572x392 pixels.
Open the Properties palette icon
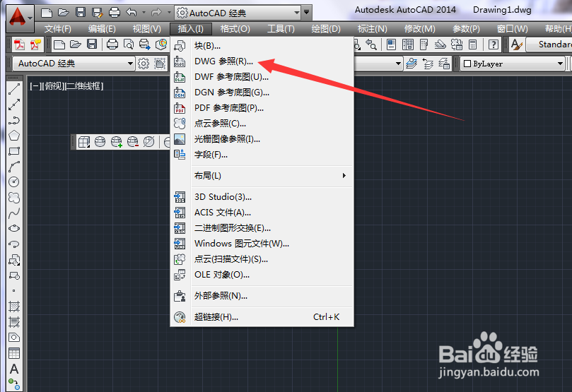pyautogui.click(x=391, y=44)
